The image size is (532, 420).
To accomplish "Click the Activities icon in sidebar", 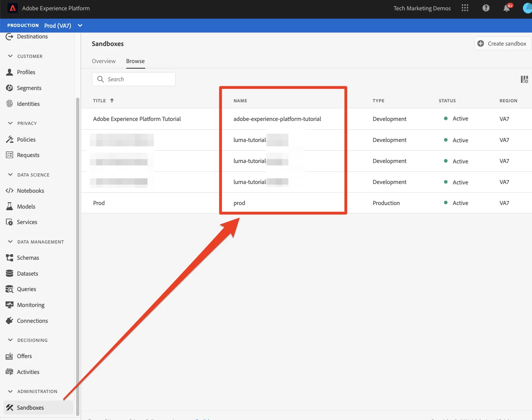I will pos(10,372).
